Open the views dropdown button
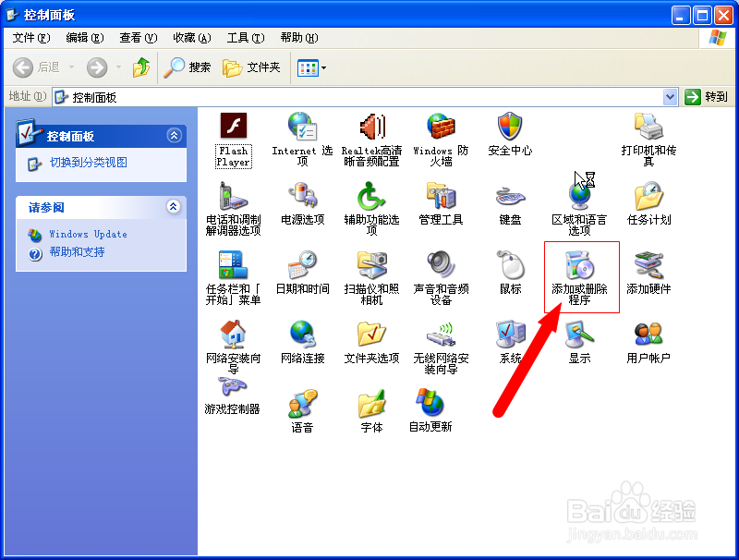739x560 pixels. (311, 67)
